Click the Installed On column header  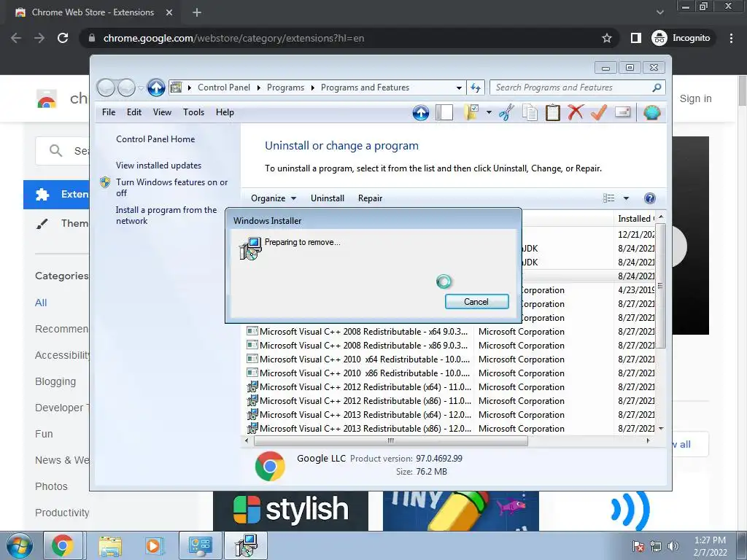pyautogui.click(x=635, y=219)
